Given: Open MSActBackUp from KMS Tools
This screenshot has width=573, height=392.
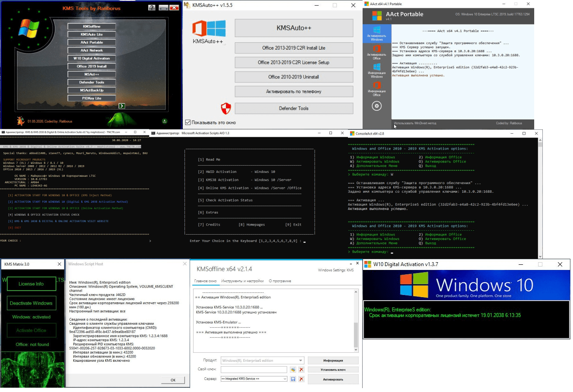Looking at the screenshot, I should 91,90.
